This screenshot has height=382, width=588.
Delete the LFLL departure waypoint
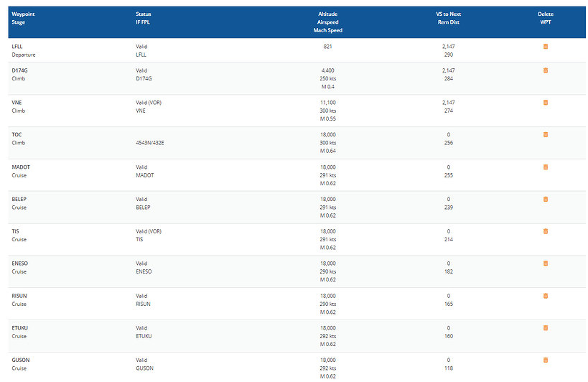(x=546, y=46)
